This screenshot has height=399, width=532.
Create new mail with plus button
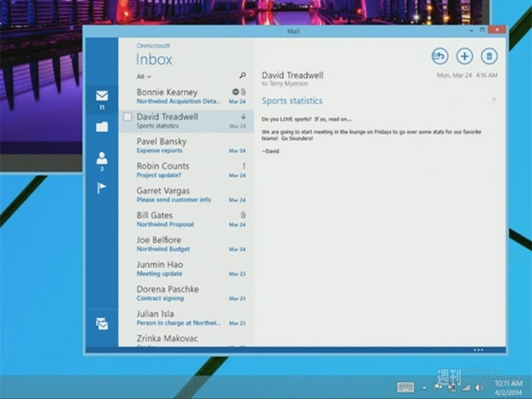pos(465,57)
